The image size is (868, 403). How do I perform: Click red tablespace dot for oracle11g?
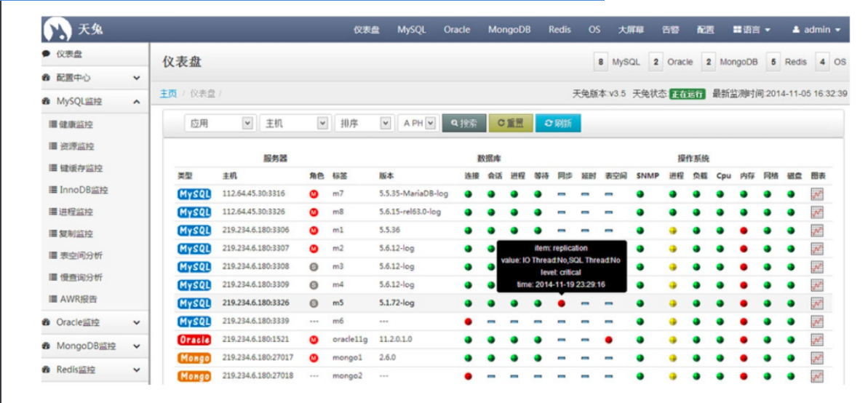609,340
